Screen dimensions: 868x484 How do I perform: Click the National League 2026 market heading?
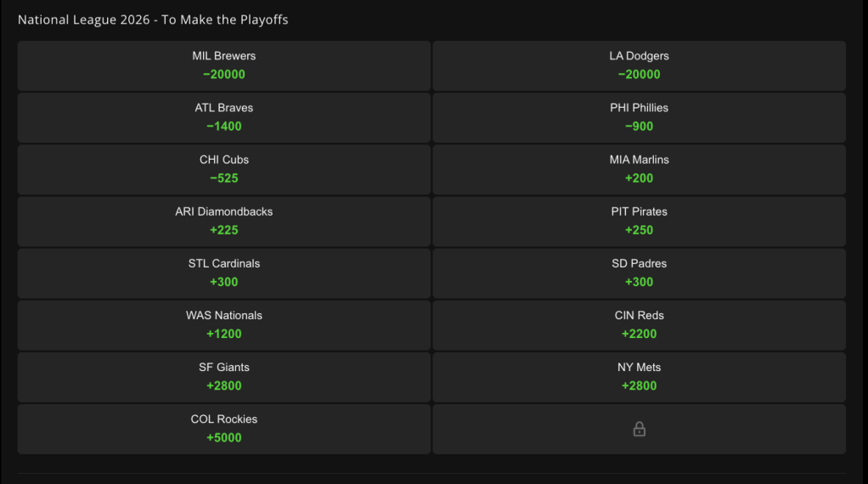tap(153, 20)
